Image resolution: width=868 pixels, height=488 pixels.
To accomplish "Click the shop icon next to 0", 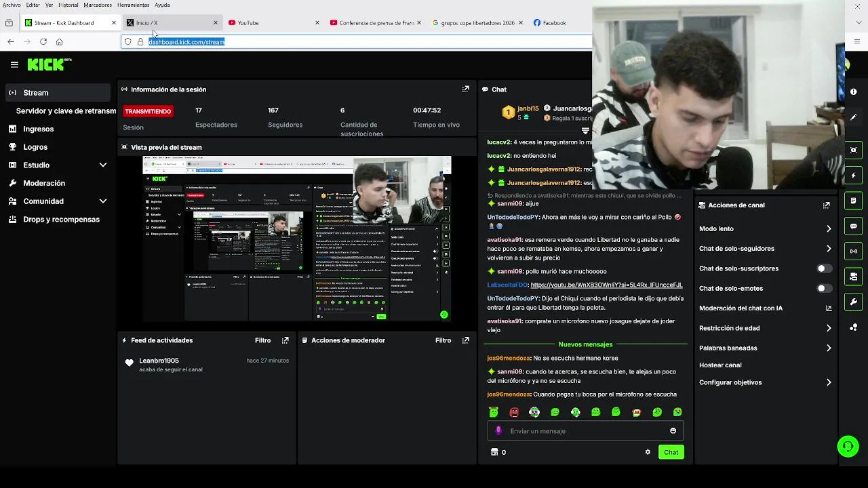I will 494,452.
